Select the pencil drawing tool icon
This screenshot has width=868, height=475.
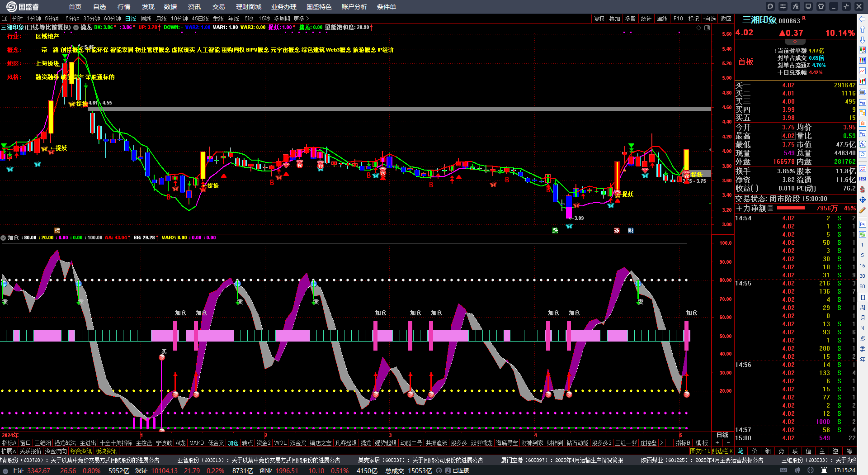863,210
